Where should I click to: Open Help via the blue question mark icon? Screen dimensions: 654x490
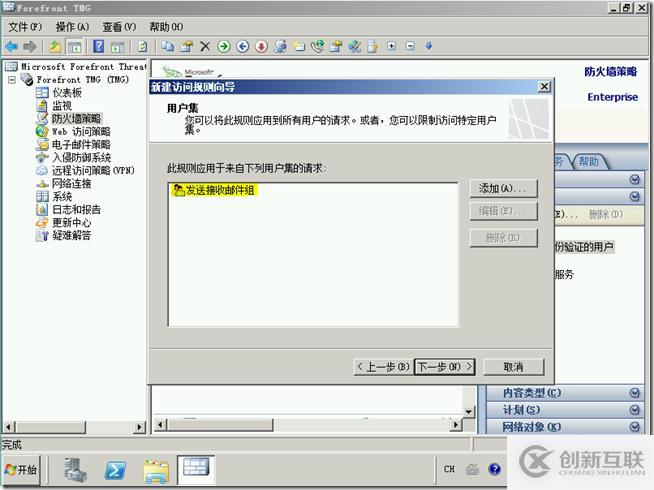(98, 46)
